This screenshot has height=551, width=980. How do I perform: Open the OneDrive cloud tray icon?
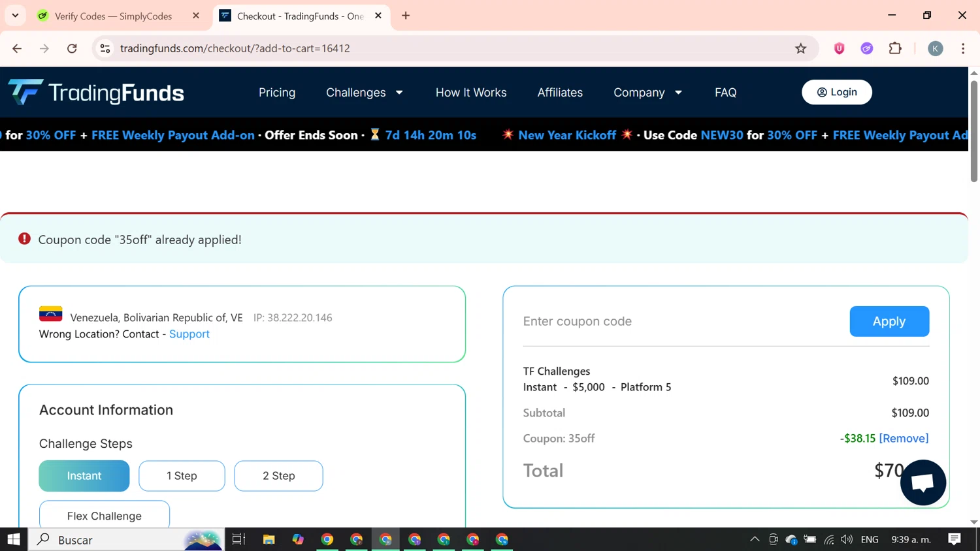coord(792,539)
